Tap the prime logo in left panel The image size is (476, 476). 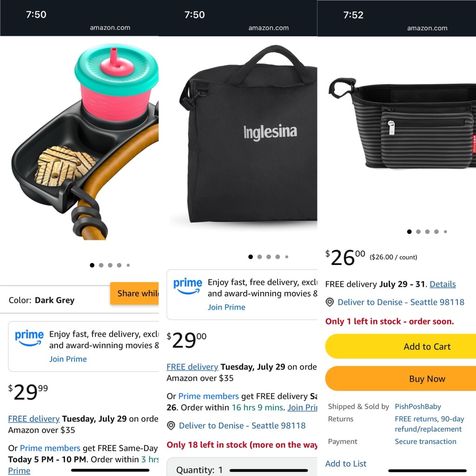29,338
